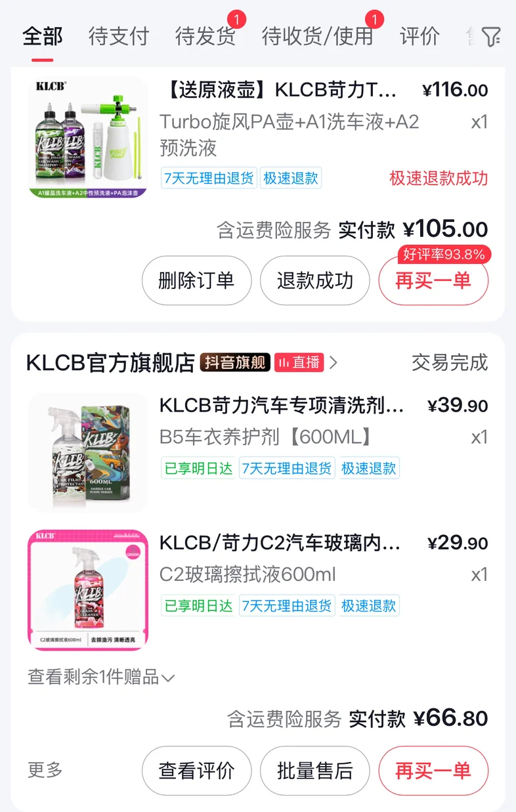Open the order filter funnel icon

pos(491,37)
